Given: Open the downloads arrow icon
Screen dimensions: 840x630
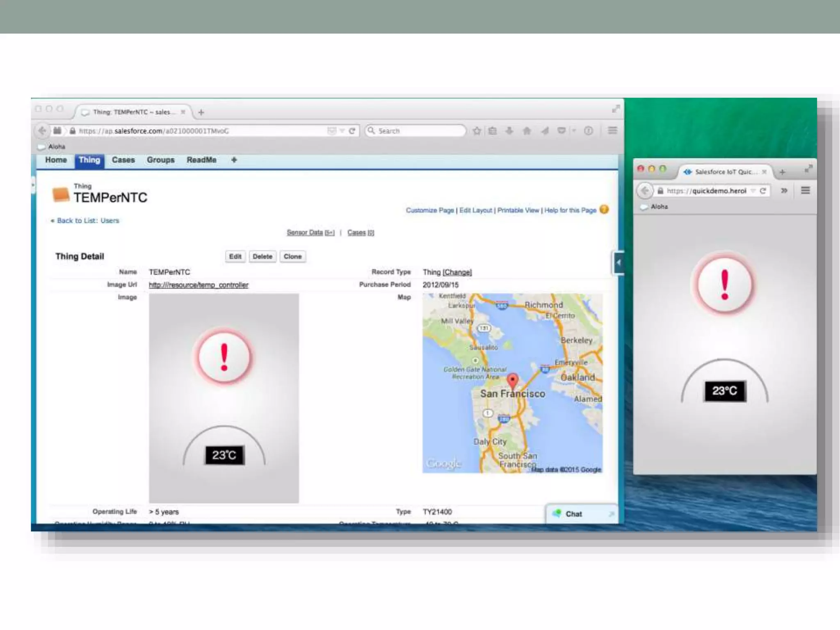Looking at the screenshot, I should [509, 131].
